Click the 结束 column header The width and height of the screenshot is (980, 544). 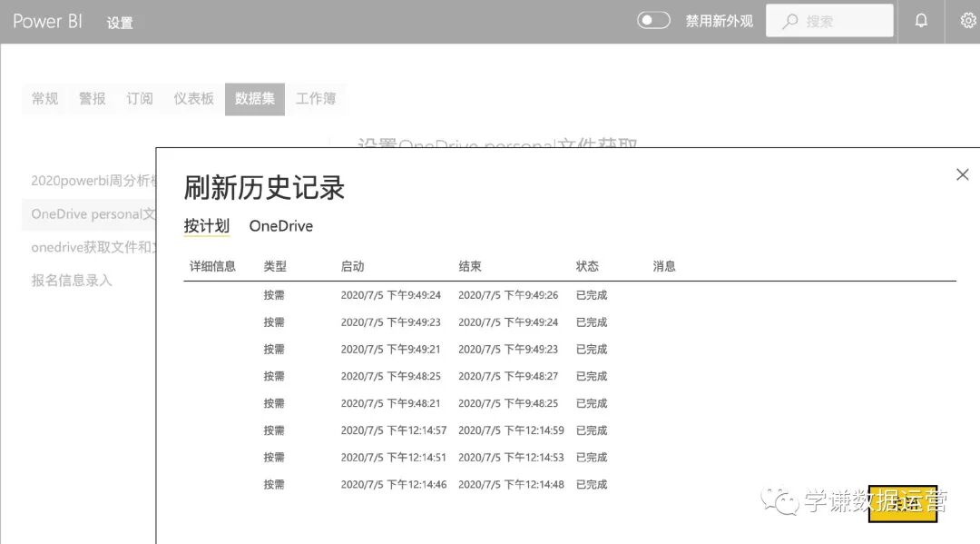click(x=470, y=266)
